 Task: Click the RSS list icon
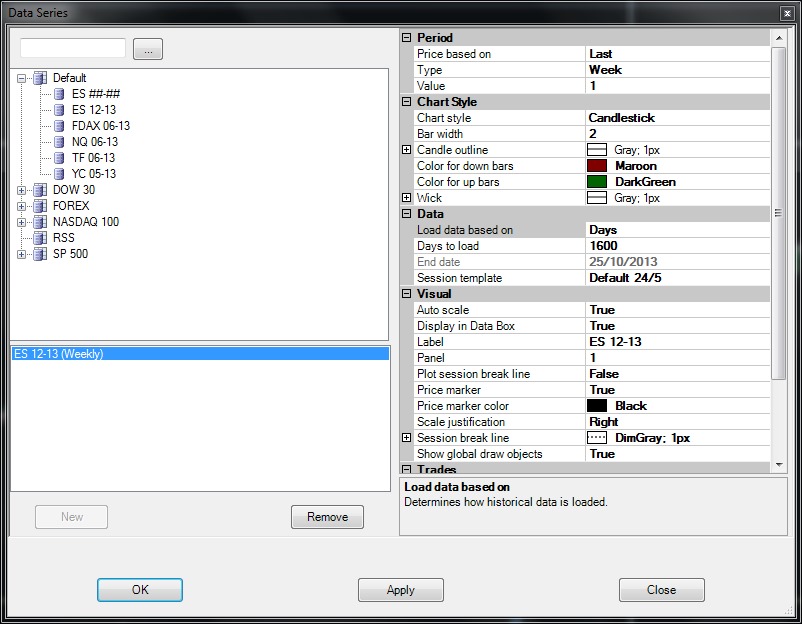pyautogui.click(x=40, y=238)
